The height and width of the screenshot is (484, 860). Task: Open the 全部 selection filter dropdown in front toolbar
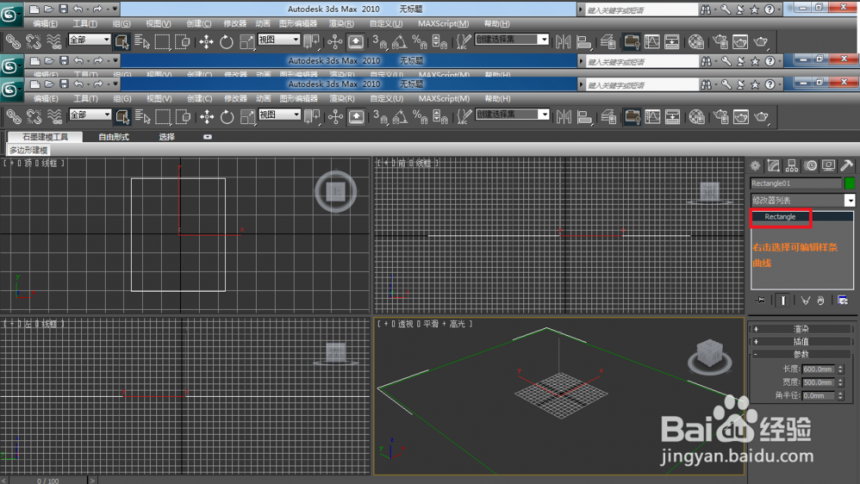pos(90,115)
